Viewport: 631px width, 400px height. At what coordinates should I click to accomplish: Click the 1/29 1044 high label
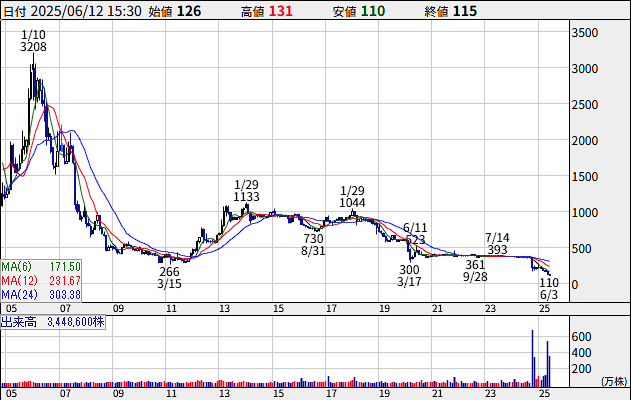[352, 196]
